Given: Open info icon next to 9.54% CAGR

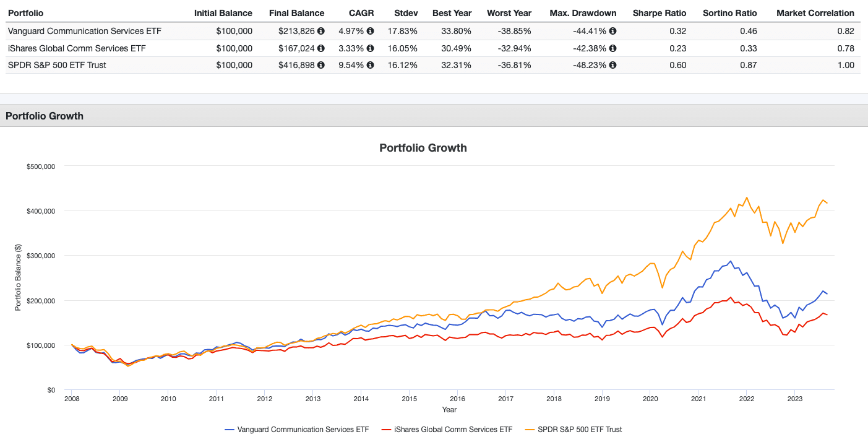Looking at the screenshot, I should point(370,65).
